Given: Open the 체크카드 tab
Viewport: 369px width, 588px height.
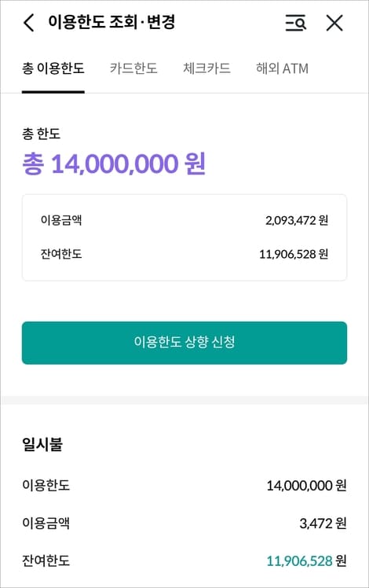Looking at the screenshot, I should coord(206,68).
